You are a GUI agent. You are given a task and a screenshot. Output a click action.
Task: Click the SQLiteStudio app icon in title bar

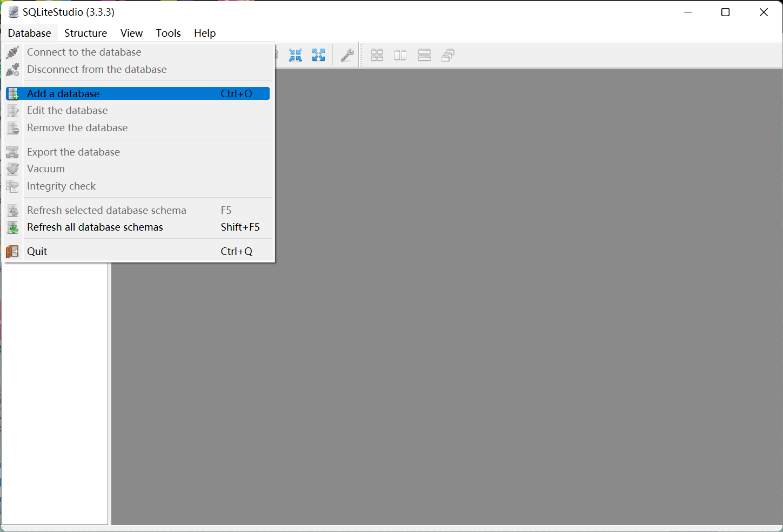[x=14, y=12]
